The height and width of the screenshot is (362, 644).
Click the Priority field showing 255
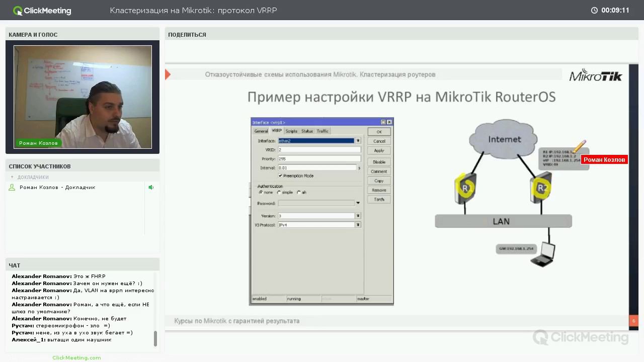pyautogui.click(x=319, y=159)
